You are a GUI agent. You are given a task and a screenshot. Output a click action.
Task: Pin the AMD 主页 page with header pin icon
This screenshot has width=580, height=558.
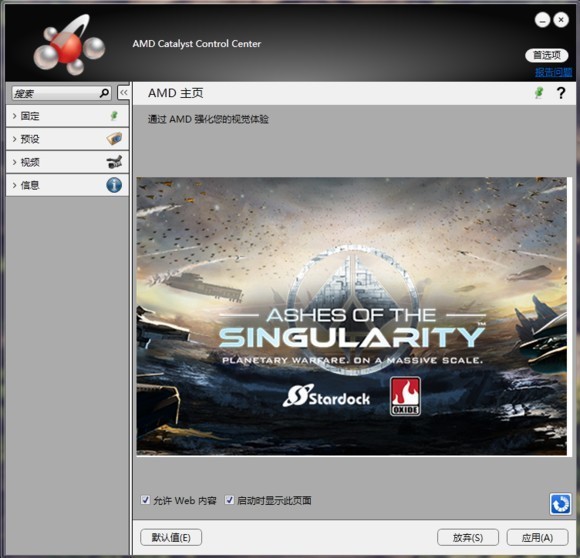tap(539, 92)
